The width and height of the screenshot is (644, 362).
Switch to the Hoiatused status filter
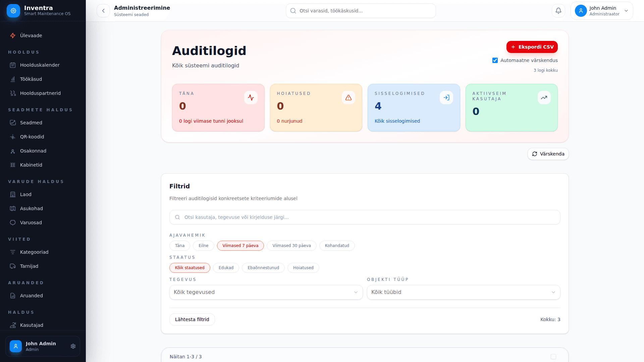[303, 268]
